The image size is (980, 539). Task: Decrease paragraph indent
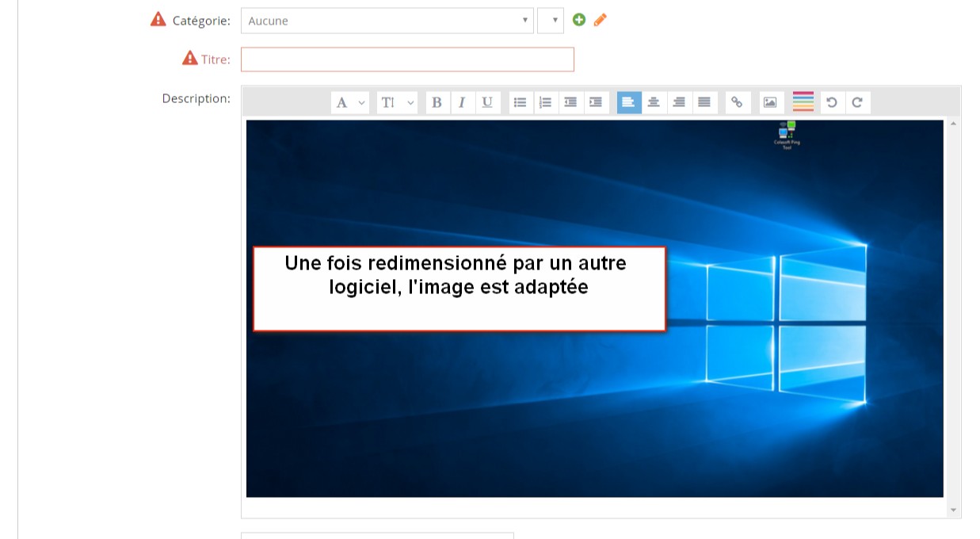[570, 102]
